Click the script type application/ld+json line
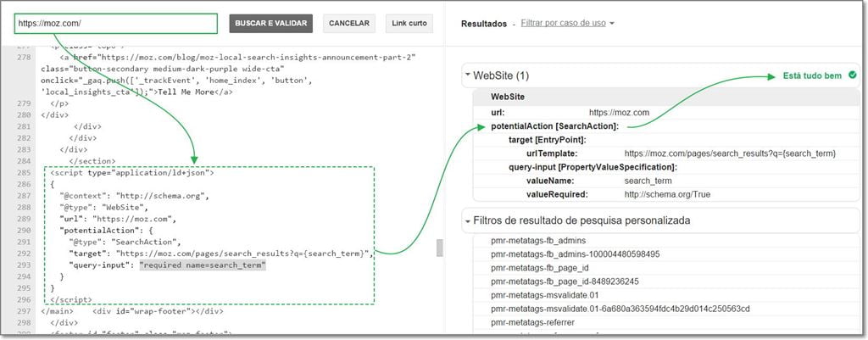 click(131, 173)
